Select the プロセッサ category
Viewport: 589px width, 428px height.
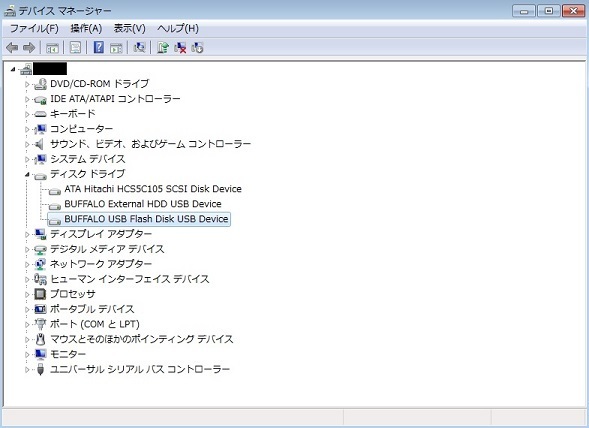[72, 294]
